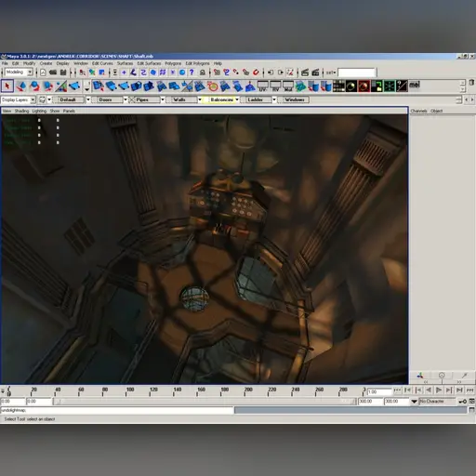This screenshot has width=476, height=476.
Task: Click the orange ring shelf icon
Action: coord(213,86)
